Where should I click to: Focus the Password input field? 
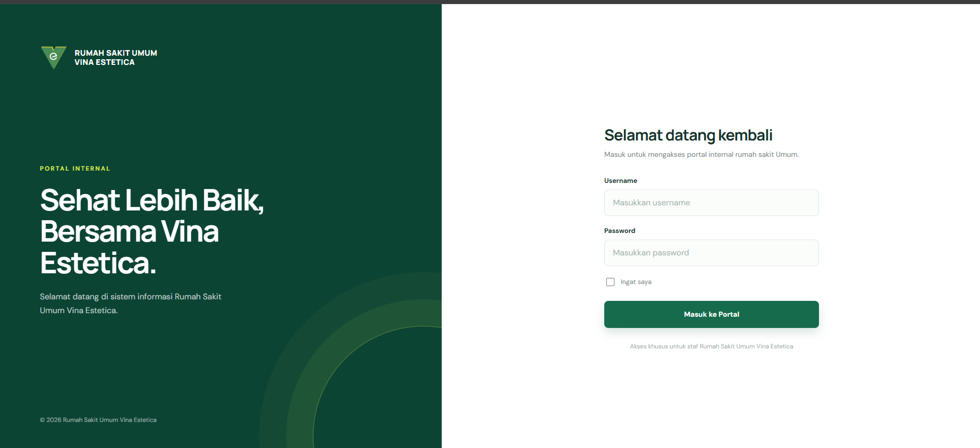[711, 253]
